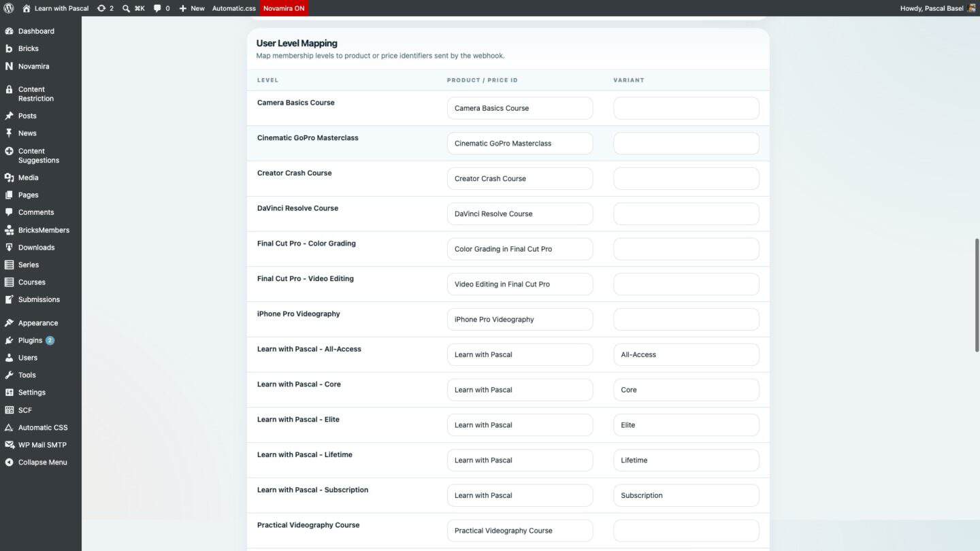Edit Product ID in Learn with Pascal - Elite row
980x551 pixels.
click(520, 425)
